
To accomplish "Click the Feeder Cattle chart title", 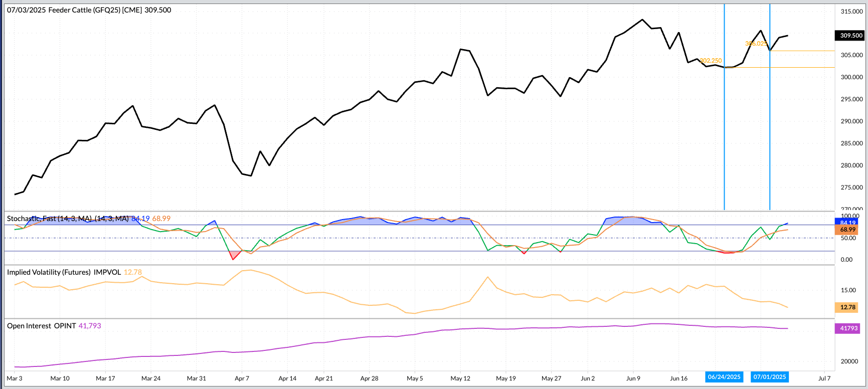I will [89, 10].
